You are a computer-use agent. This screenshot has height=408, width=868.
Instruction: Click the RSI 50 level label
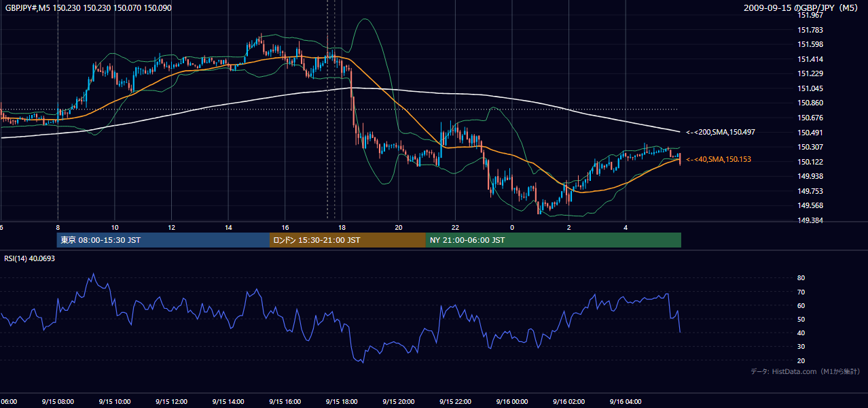pos(801,319)
